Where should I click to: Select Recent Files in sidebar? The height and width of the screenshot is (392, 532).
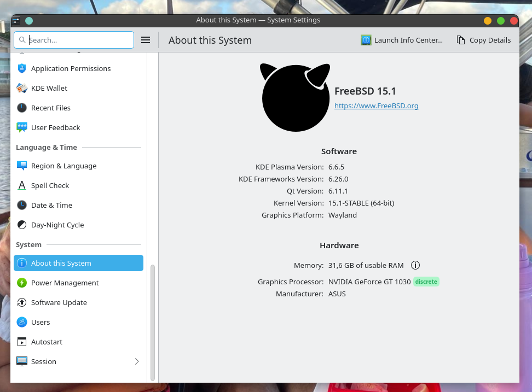pyautogui.click(x=78, y=108)
